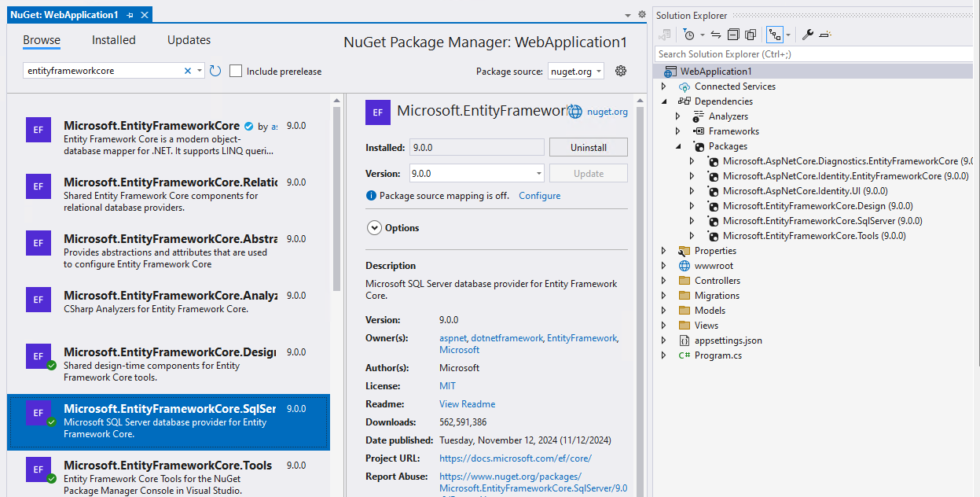Select Microsoft.EntityFrameworkCore.SqlServer (9.0.0) in Solution Explorer
980x497 pixels.
[822, 221]
